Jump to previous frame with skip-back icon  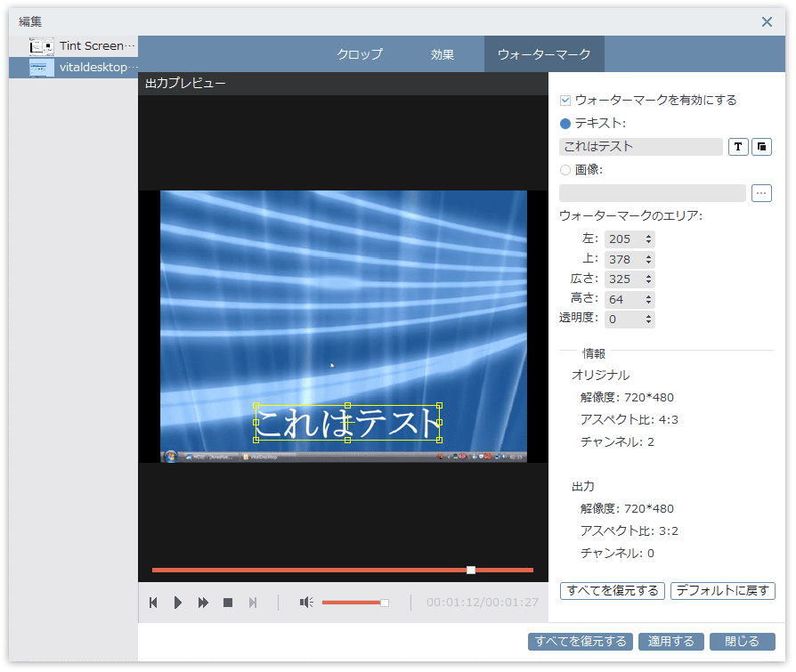coord(153,603)
